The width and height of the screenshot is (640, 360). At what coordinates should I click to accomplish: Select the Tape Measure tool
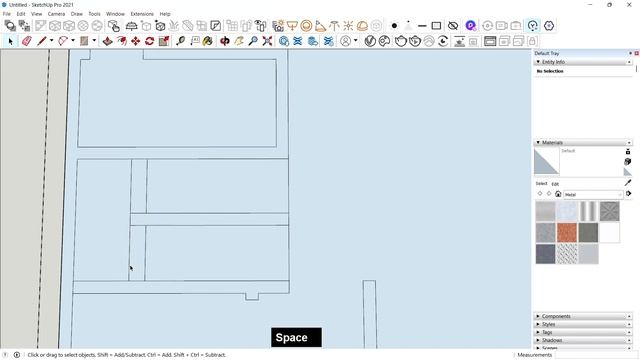click(180, 41)
